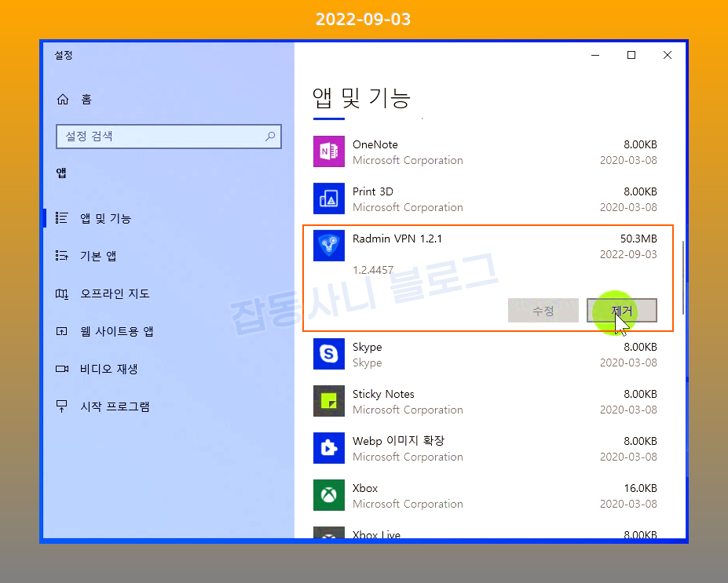The image size is (728, 583).
Task: Select the Xbox list entry name
Action: click(365, 488)
